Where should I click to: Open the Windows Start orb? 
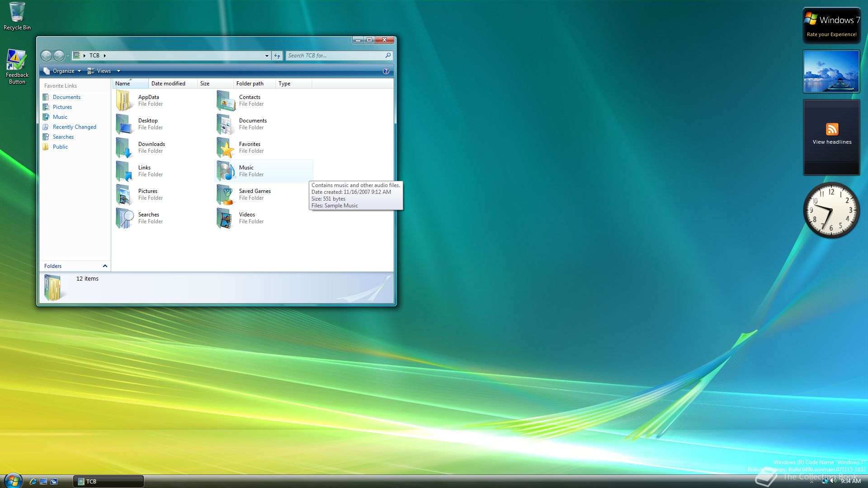13,480
